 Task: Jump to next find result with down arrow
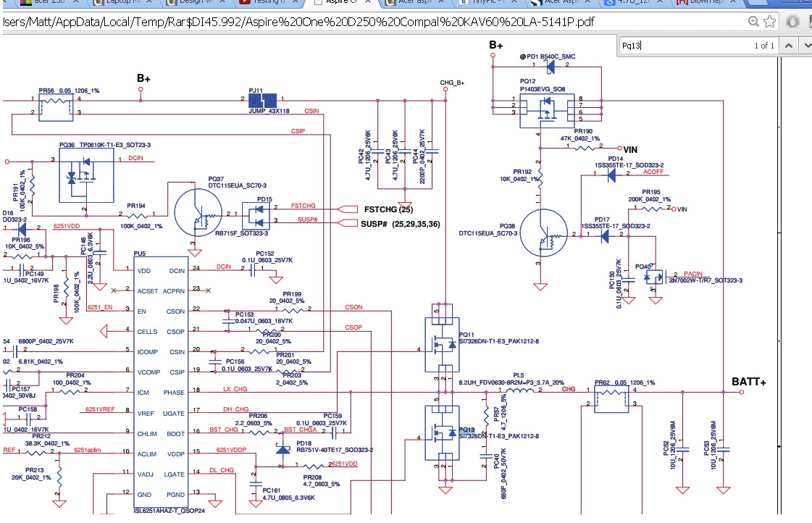803,46
